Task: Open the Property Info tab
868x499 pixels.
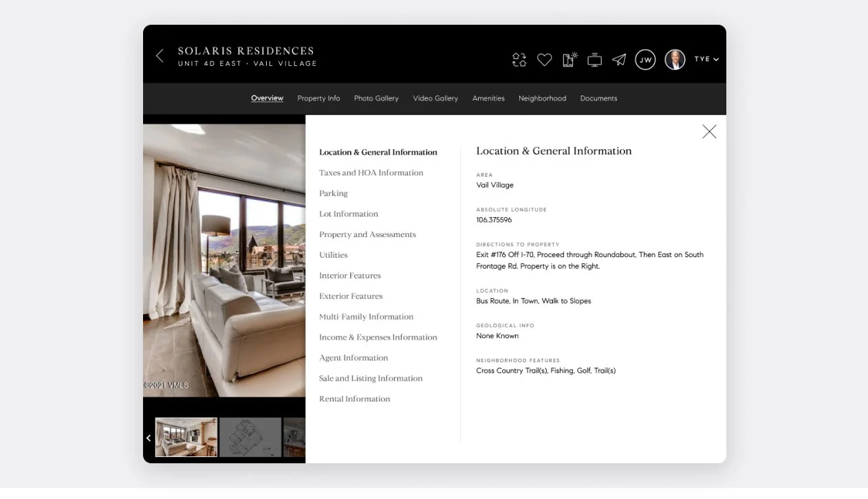Action: [318, 98]
